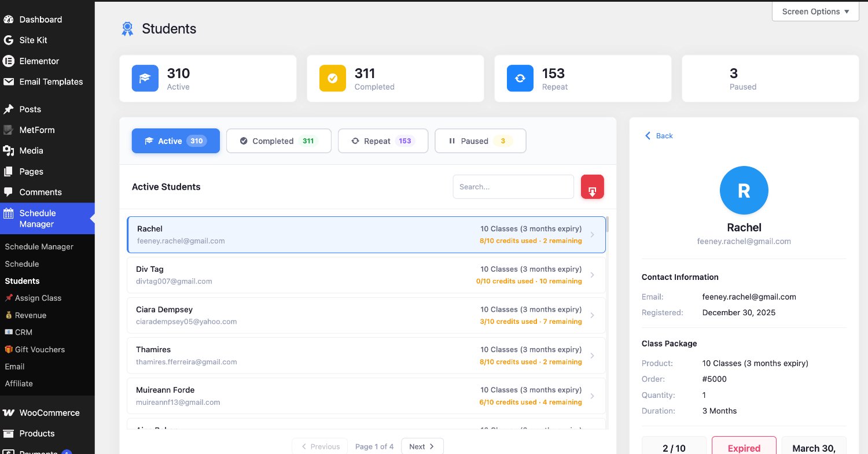Click the 3 Paused summary card
The height and width of the screenshot is (454, 868).
point(770,79)
